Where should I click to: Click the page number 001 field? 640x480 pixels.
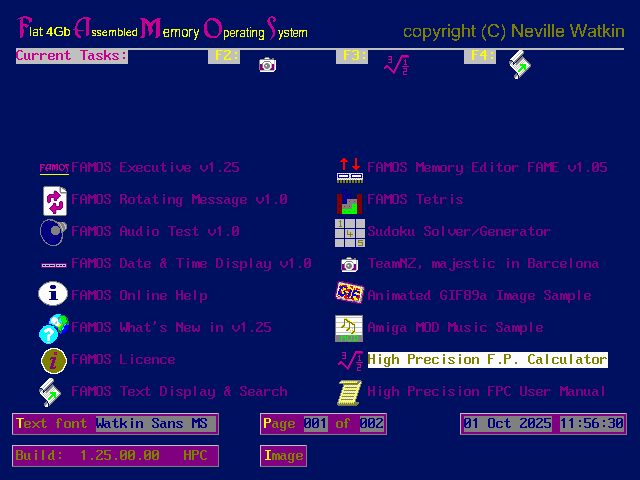(x=315, y=424)
